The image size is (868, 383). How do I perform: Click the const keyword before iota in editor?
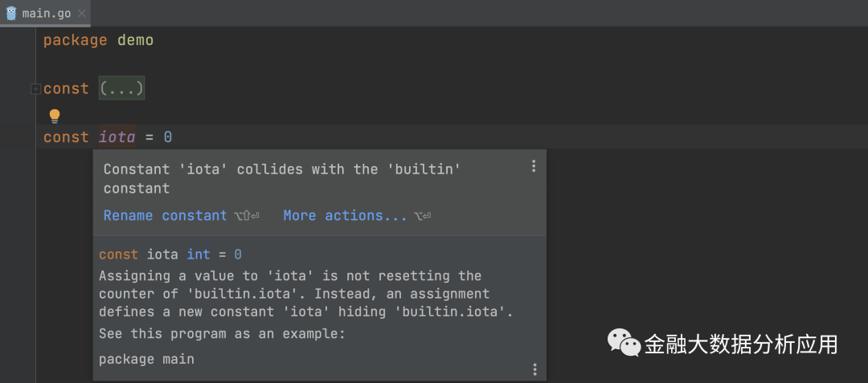(x=66, y=137)
